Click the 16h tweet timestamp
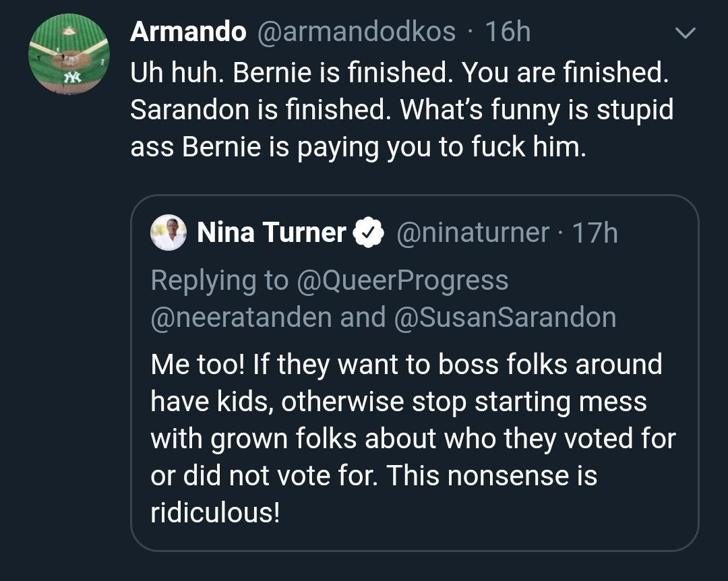 tap(508, 32)
